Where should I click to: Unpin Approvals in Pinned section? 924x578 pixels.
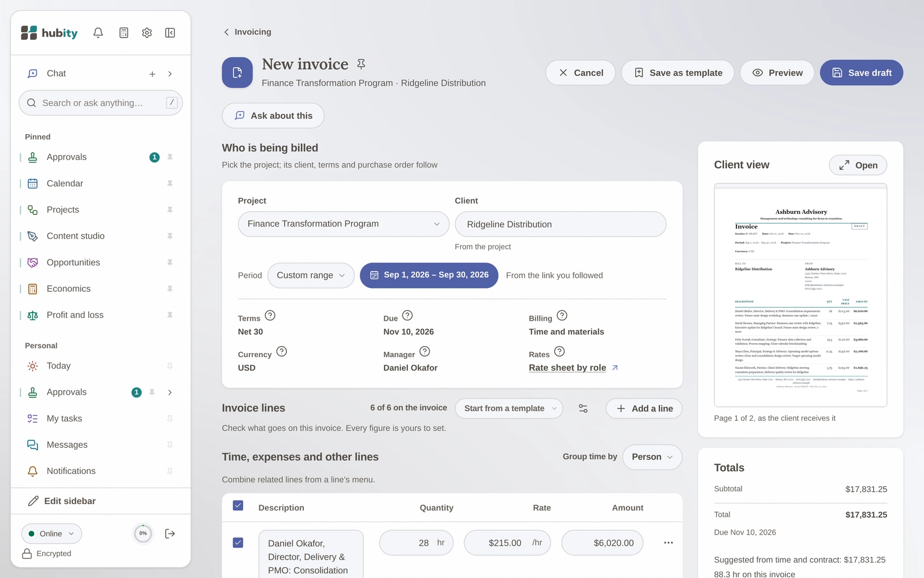[170, 157]
